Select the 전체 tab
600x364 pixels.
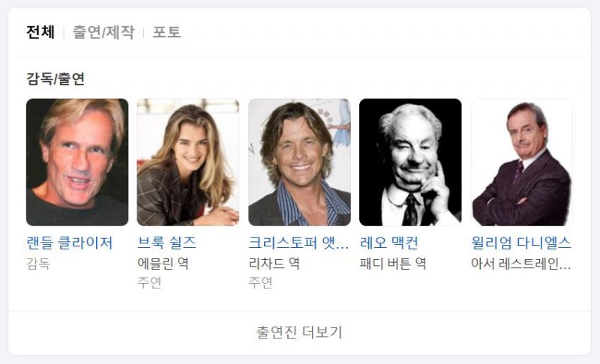coord(40,32)
